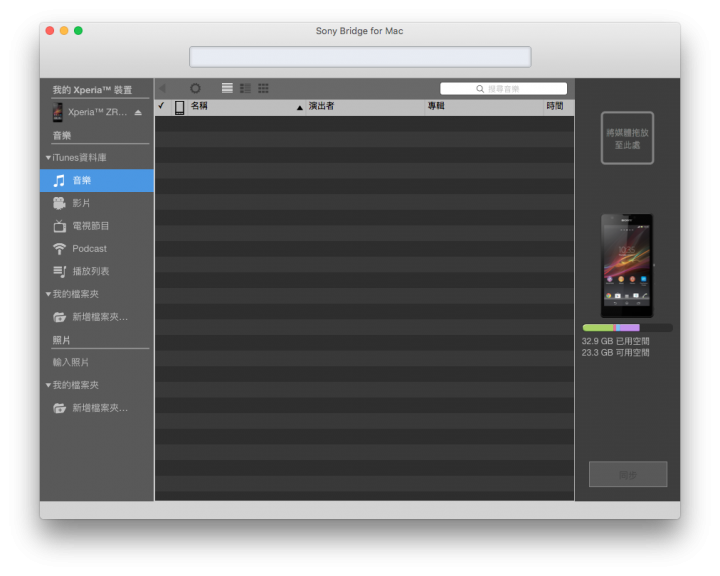Viewport: 720px width, 576px height.
Task: Click the 照片 section header
Action: [x=62, y=340]
